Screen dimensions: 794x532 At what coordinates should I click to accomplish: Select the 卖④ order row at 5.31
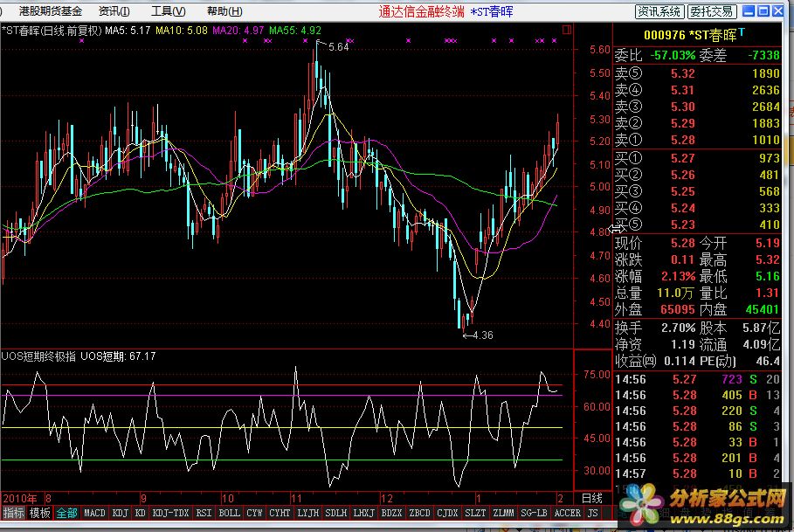[x=697, y=90]
